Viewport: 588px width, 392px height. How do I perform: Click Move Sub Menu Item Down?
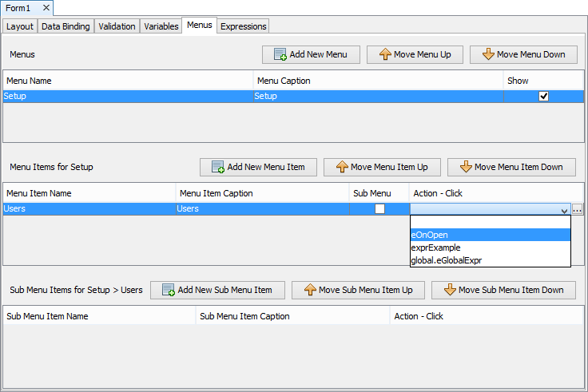[503, 290]
